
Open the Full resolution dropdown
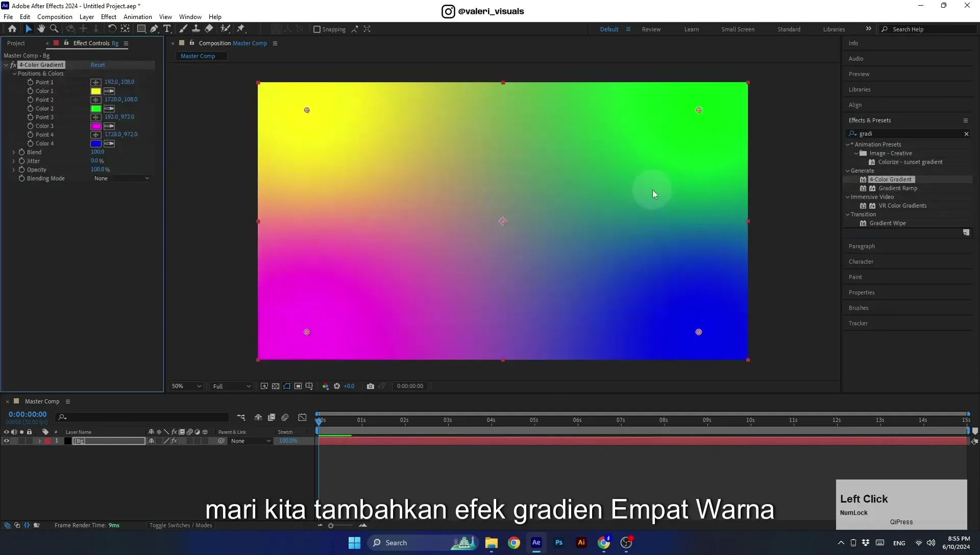[232, 386]
